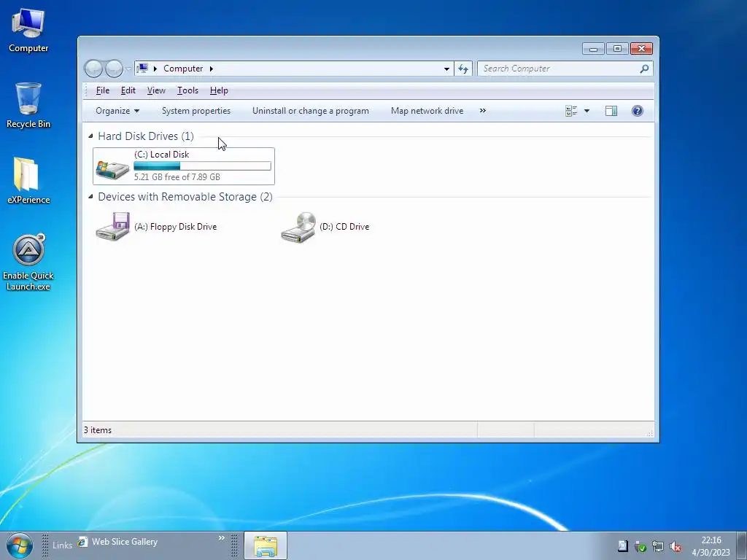747x560 pixels.
Task: Click the window resize grip corner
Action: coord(650,433)
